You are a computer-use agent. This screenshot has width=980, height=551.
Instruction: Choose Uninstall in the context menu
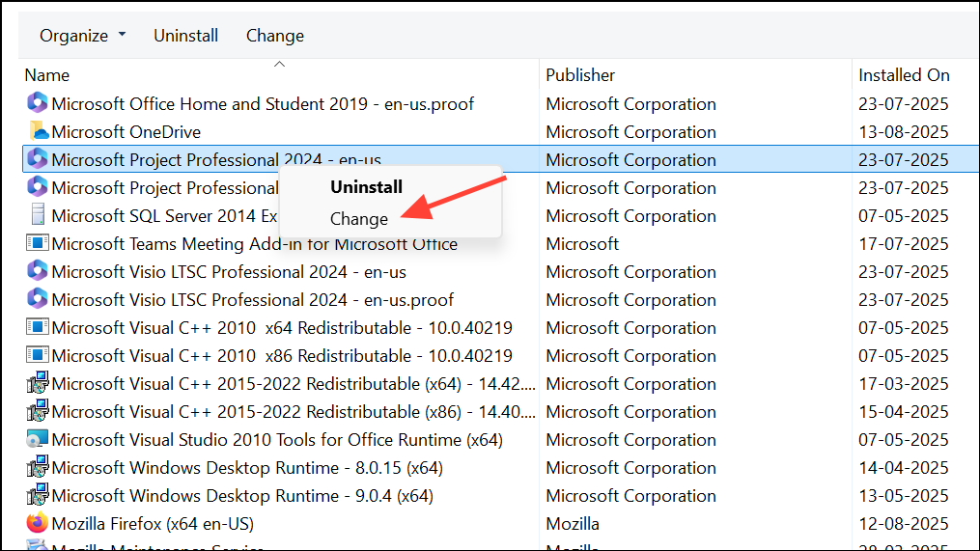coord(366,187)
